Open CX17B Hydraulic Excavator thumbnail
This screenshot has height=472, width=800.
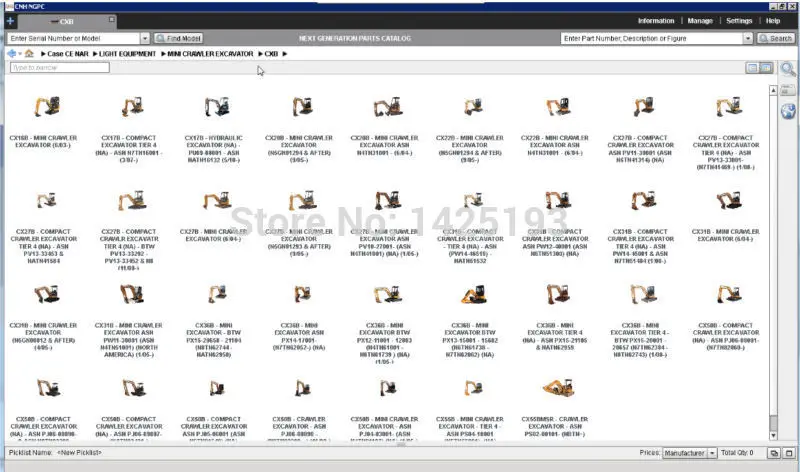click(217, 106)
